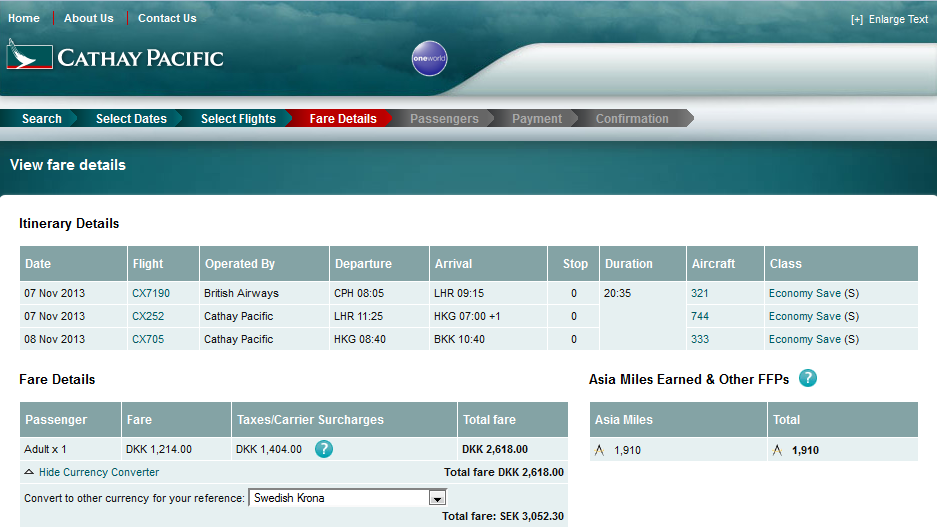Open the Swedish Krona currency dropdown
This screenshot has height=532, width=937.
point(436,498)
